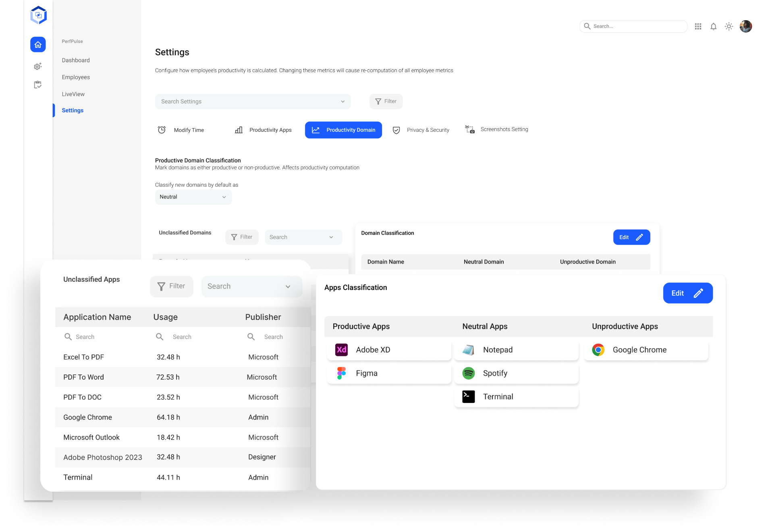Image resolution: width=764 pixels, height=532 pixels.
Task: Click the Google Chrome icon in Unproductive Apps
Action: pos(598,350)
